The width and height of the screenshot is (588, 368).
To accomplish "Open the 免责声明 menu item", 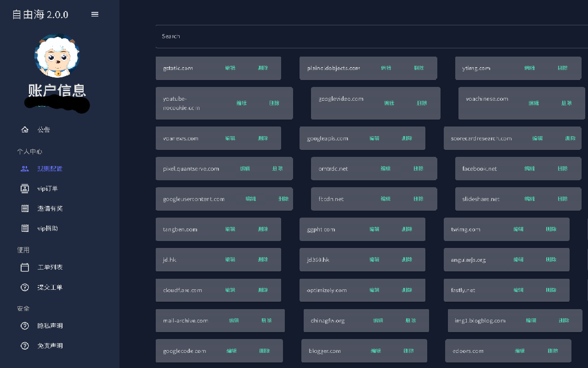I will 50,346.
